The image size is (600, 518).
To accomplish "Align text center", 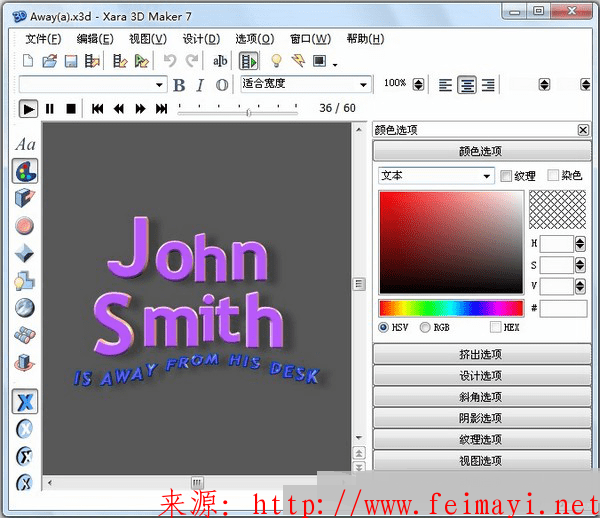I will click(x=467, y=85).
